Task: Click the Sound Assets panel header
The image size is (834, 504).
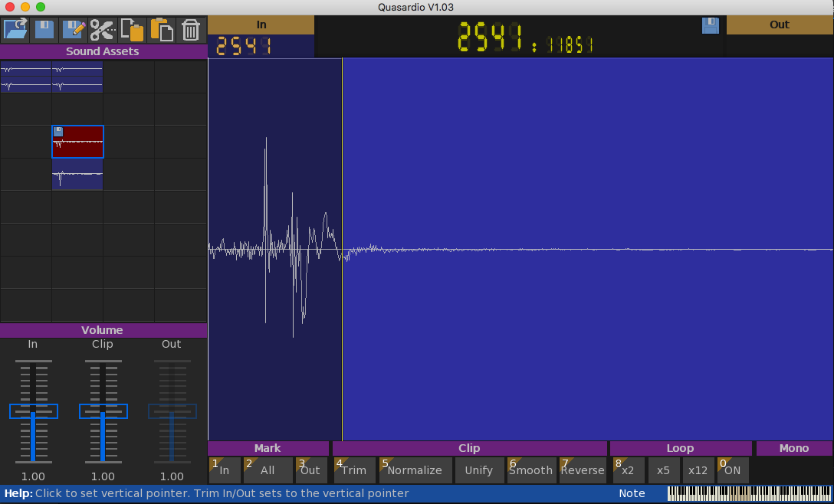Action: click(x=103, y=51)
